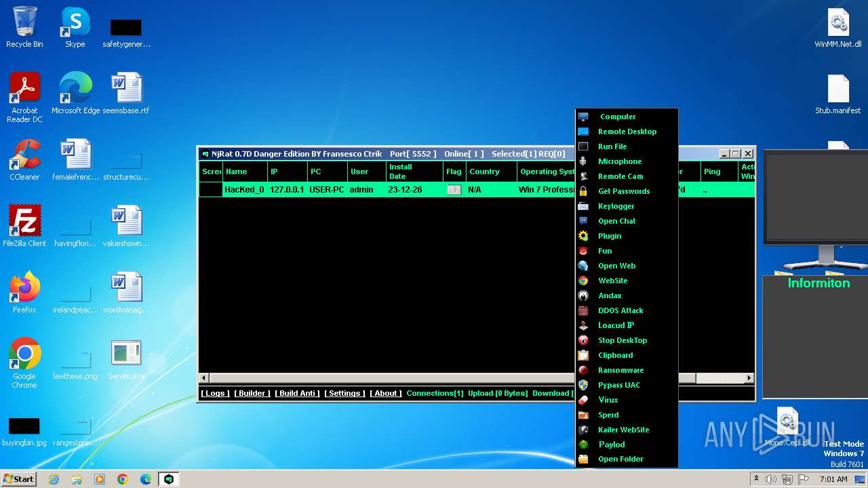
Task: Select the Server.exe desktop file
Action: coord(126,359)
